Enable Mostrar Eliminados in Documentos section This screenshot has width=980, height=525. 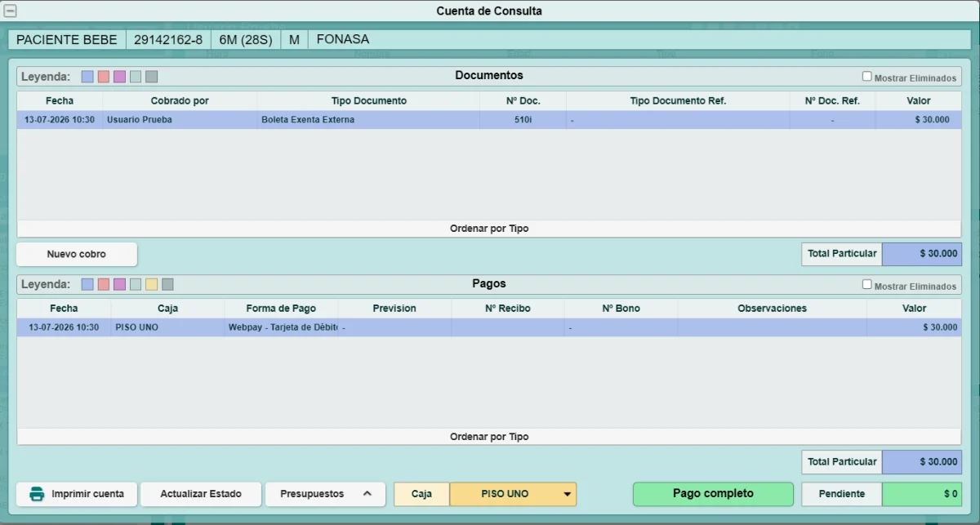(x=867, y=77)
